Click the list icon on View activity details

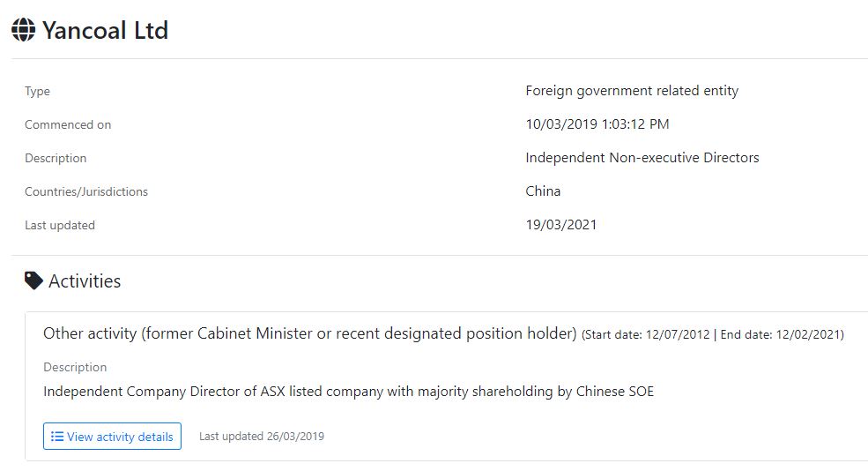coord(57,437)
